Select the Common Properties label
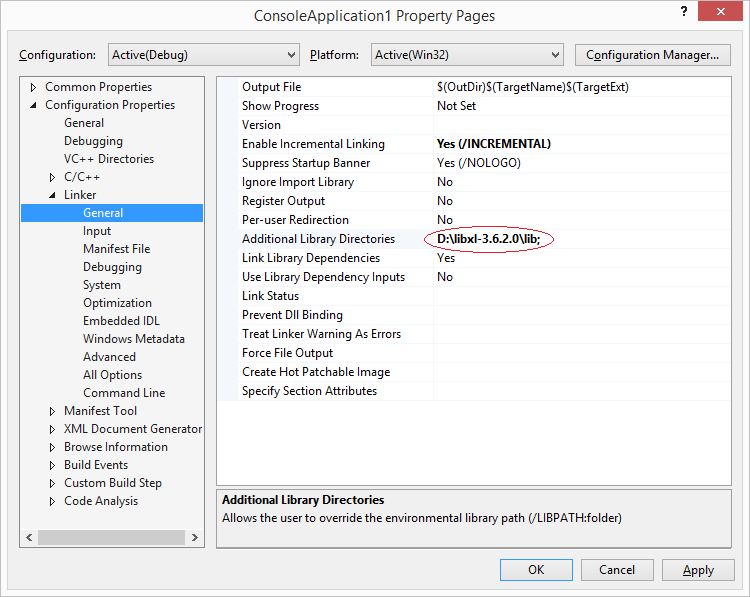 click(99, 87)
